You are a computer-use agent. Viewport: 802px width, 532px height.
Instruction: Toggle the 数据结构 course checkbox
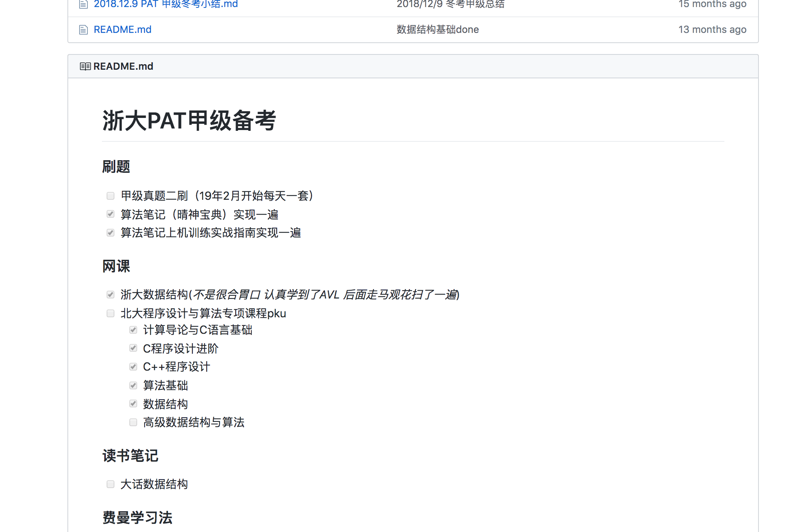coord(133,404)
